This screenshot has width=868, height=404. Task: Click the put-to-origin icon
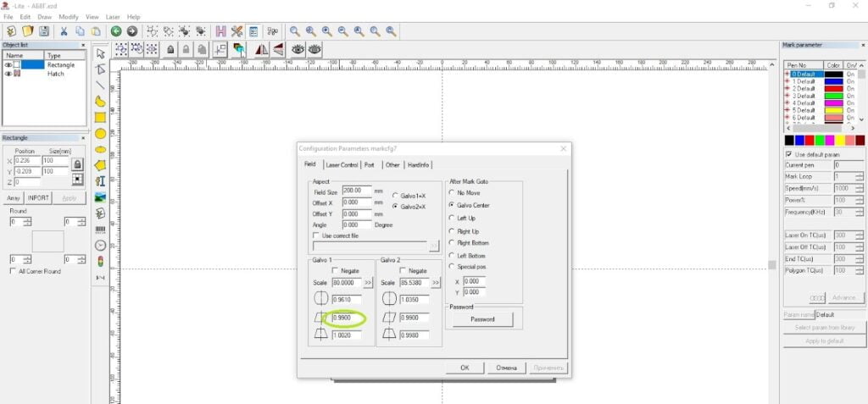pyautogui.click(x=220, y=50)
